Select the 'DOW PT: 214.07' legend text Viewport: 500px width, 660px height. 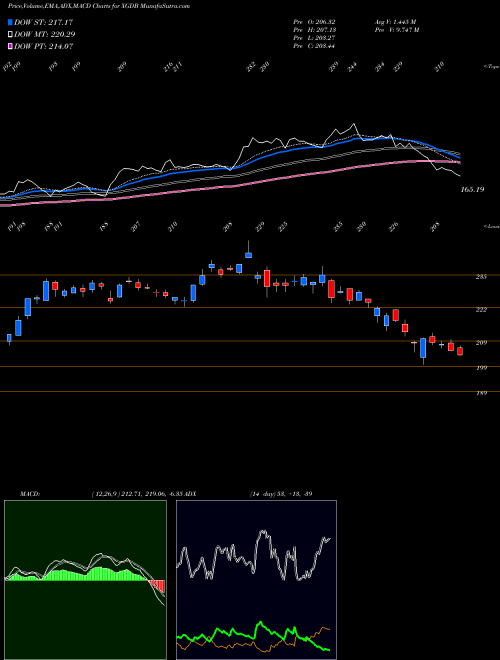pyautogui.click(x=44, y=46)
